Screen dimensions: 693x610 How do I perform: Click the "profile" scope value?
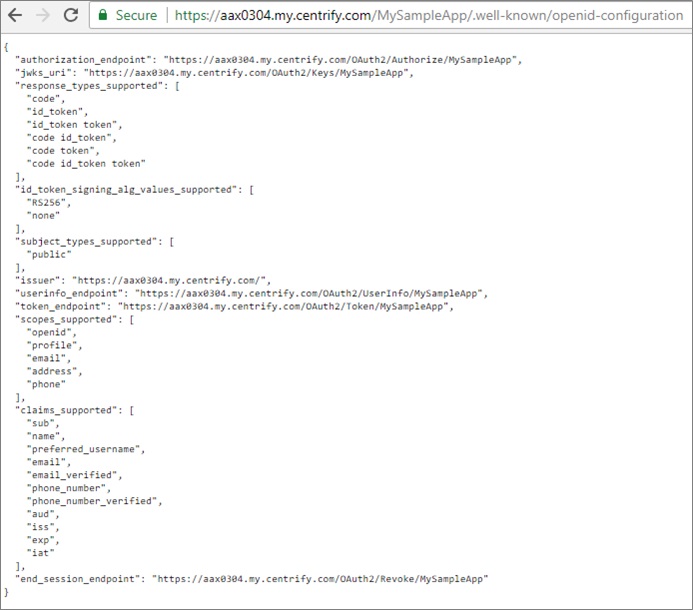[x=54, y=345]
